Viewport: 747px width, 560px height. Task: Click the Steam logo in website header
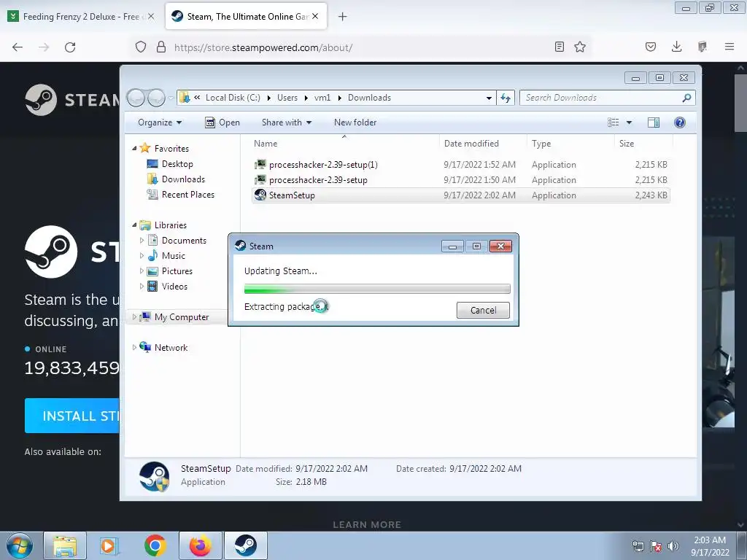(x=71, y=100)
